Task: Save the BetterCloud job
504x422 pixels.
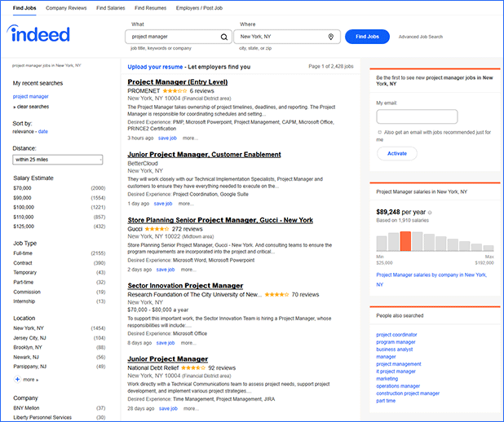Action: [x=163, y=204]
